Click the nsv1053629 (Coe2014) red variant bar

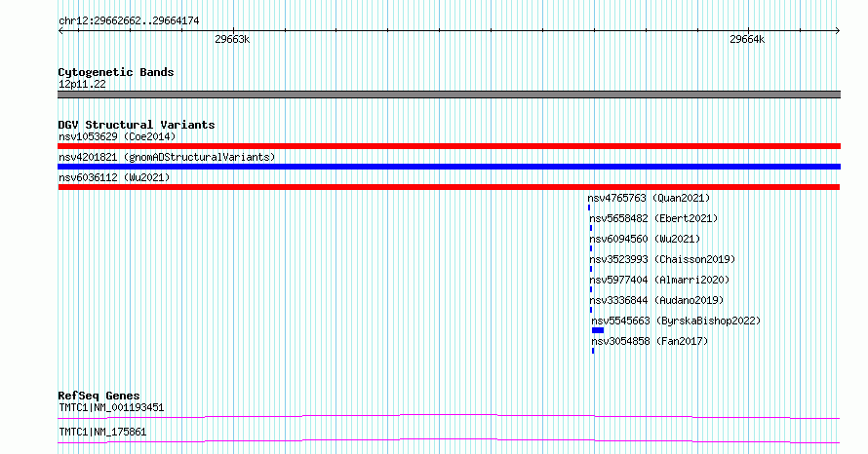click(449, 146)
